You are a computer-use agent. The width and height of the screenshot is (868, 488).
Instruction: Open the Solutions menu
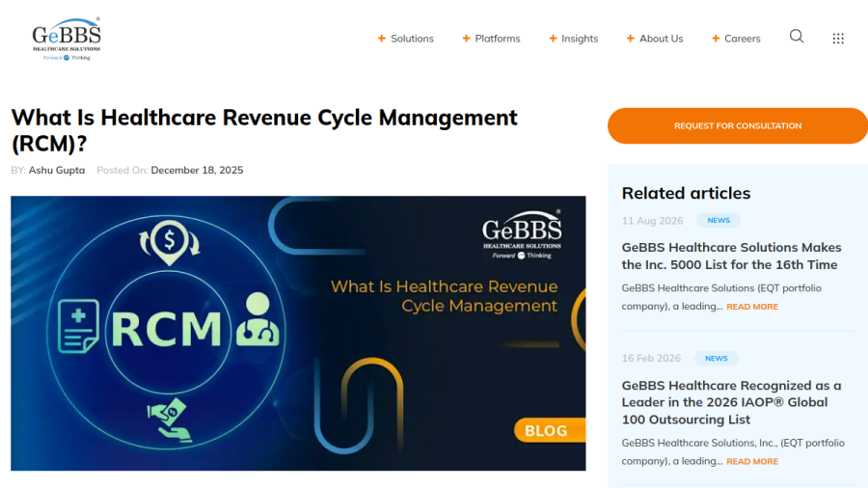click(412, 39)
